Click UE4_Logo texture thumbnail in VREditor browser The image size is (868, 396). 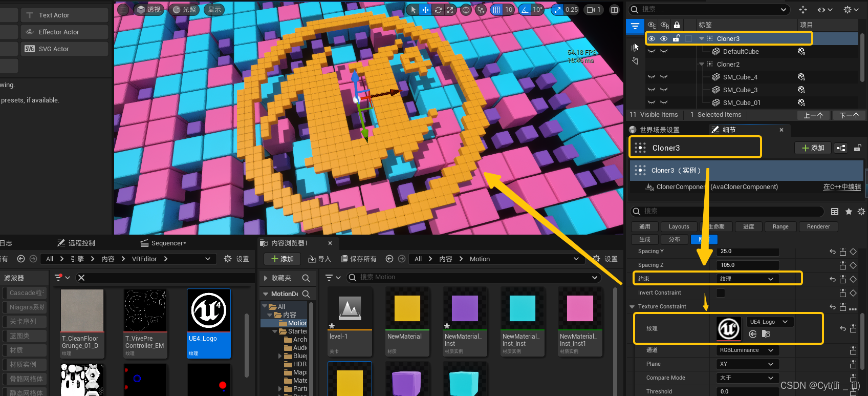pos(209,310)
